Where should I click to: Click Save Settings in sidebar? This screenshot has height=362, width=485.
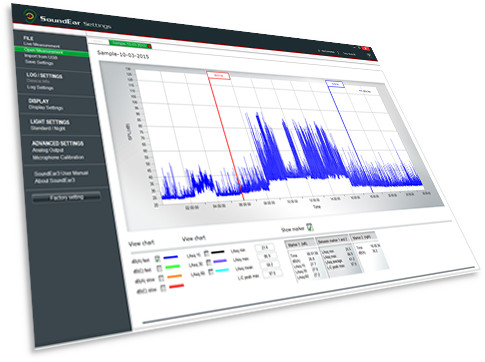tap(39, 62)
